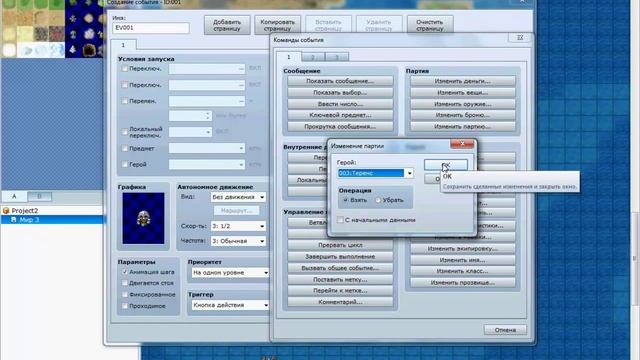Switch to tileset tab B

point(40,196)
